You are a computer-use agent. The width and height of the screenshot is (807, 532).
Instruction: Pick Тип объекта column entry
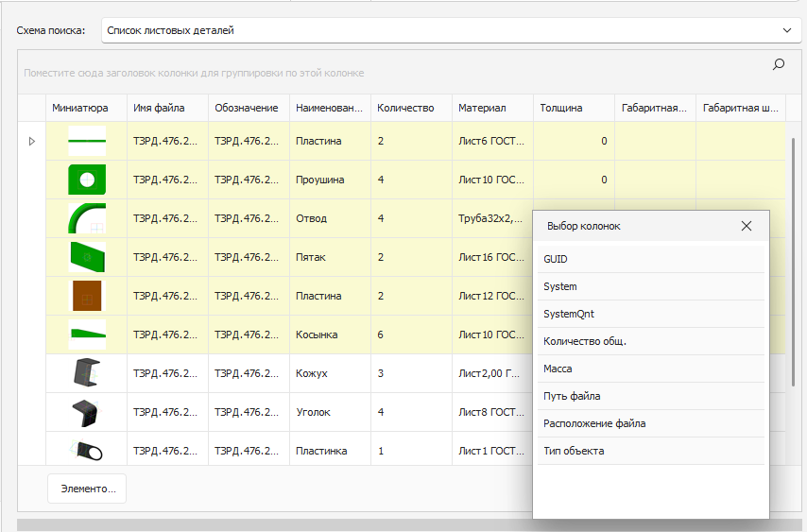(x=651, y=451)
